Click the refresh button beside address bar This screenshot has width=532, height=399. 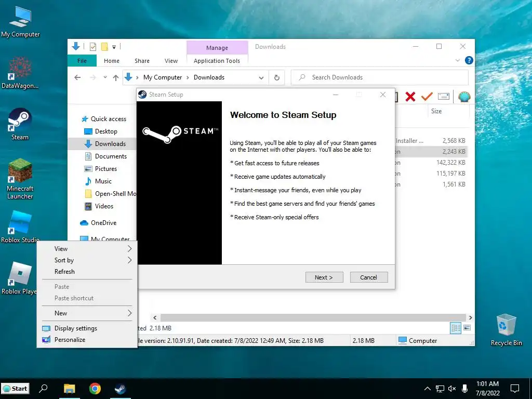pyautogui.click(x=277, y=78)
